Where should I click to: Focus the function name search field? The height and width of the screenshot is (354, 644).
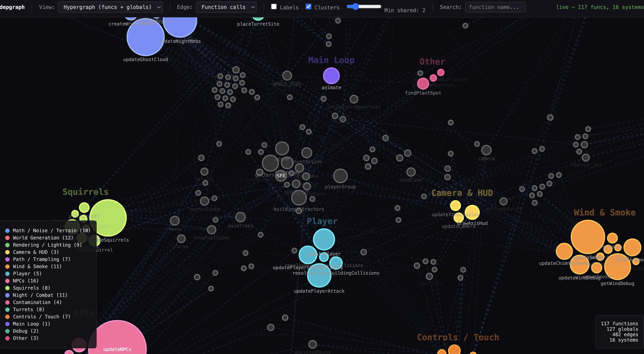pos(495,7)
